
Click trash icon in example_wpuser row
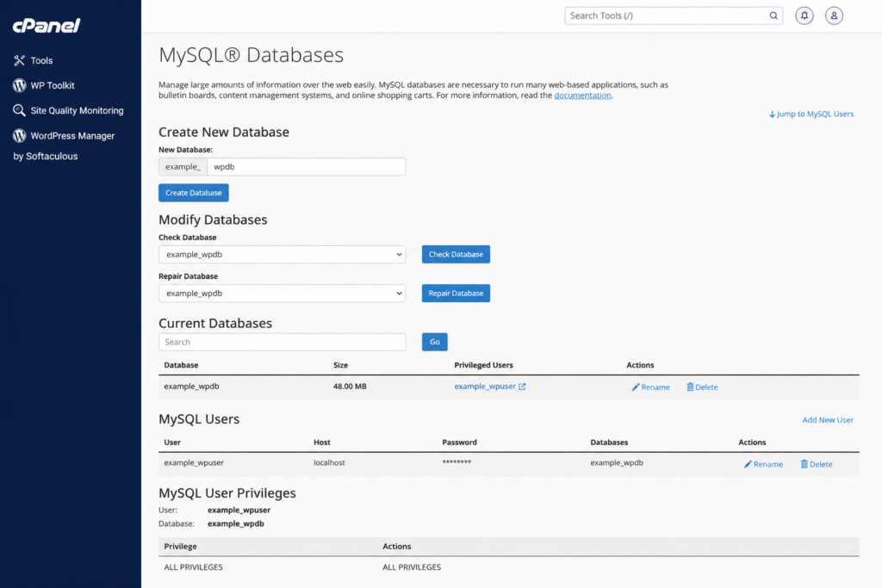pos(804,464)
